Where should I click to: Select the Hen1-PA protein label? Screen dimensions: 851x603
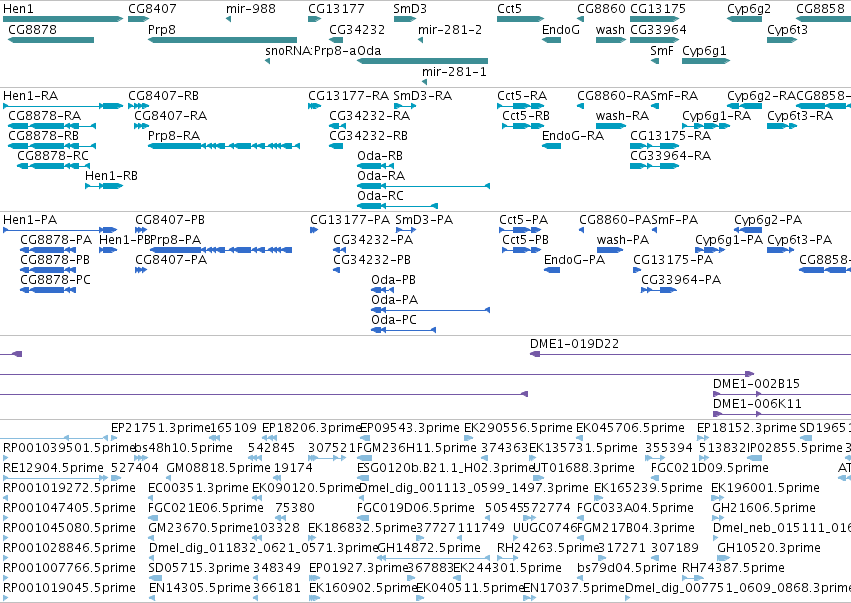click(x=30, y=220)
